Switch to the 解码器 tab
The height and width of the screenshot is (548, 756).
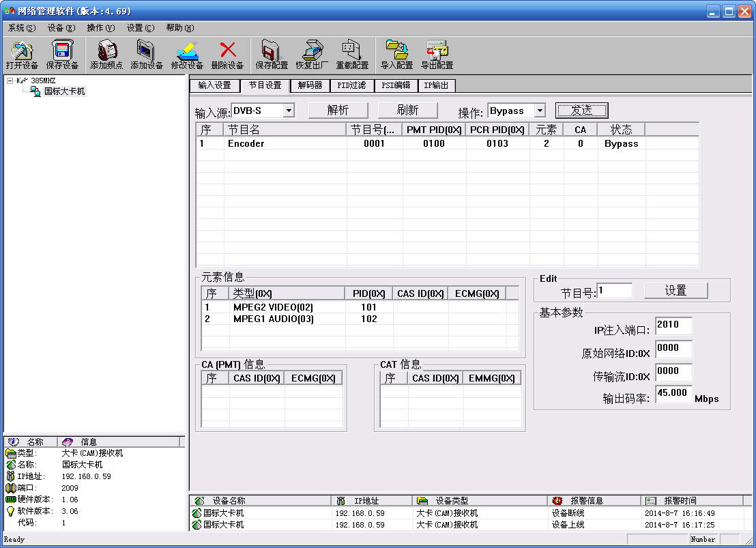(310, 85)
